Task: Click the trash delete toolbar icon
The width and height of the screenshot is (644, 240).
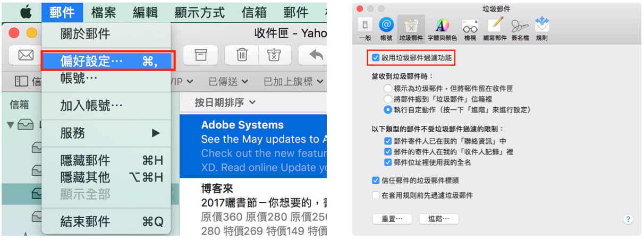Action: (242, 55)
